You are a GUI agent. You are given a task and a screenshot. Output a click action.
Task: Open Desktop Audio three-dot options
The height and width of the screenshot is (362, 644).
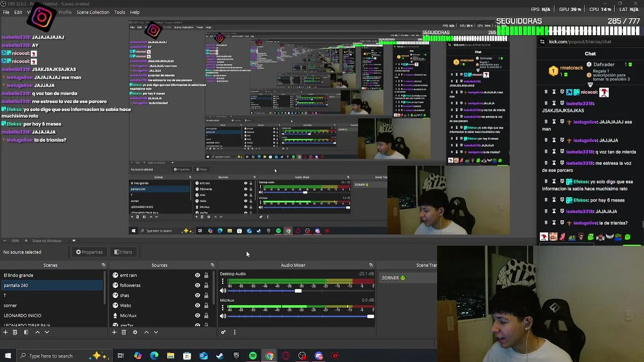click(223, 282)
